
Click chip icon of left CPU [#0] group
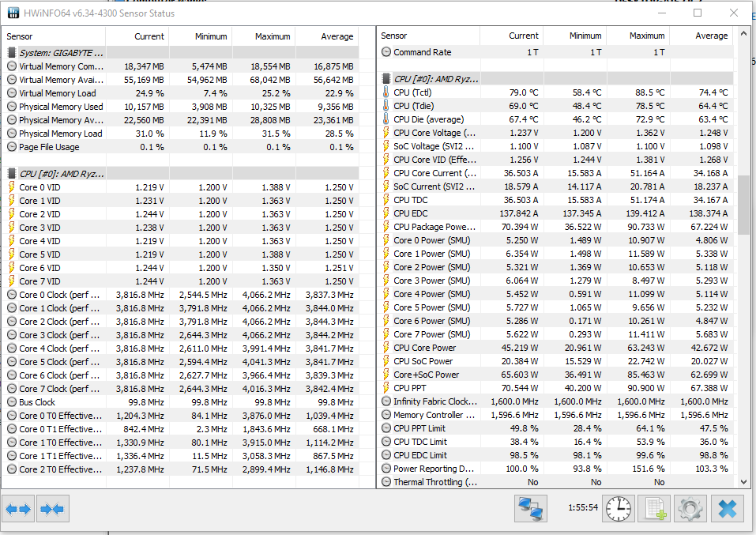point(12,174)
